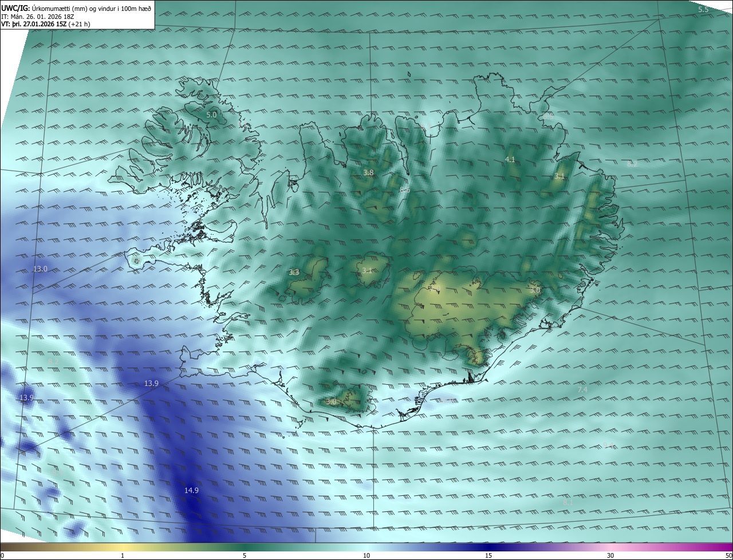The height and width of the screenshot is (560, 733).
Task: Click the valid time line 'VT: þri. 27.01.2026 15Z'
Action: pos(34,24)
